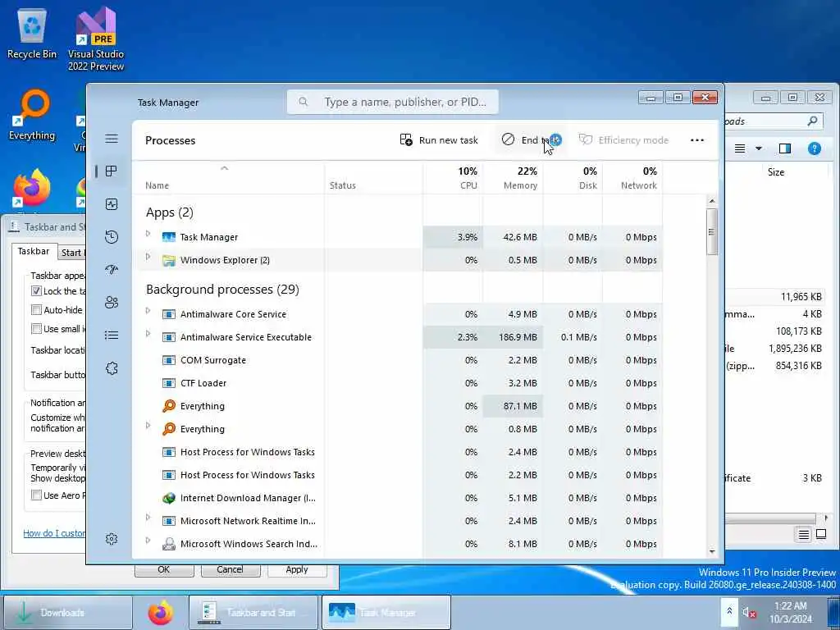Click OK in Taskbar properties dialog
This screenshot has width=840, height=630.
click(164, 570)
